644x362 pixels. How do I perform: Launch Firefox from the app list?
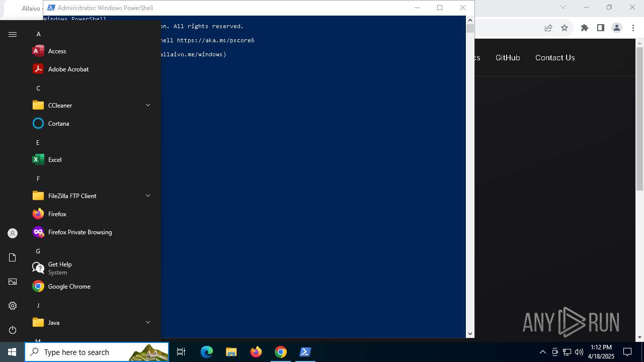click(x=93, y=214)
